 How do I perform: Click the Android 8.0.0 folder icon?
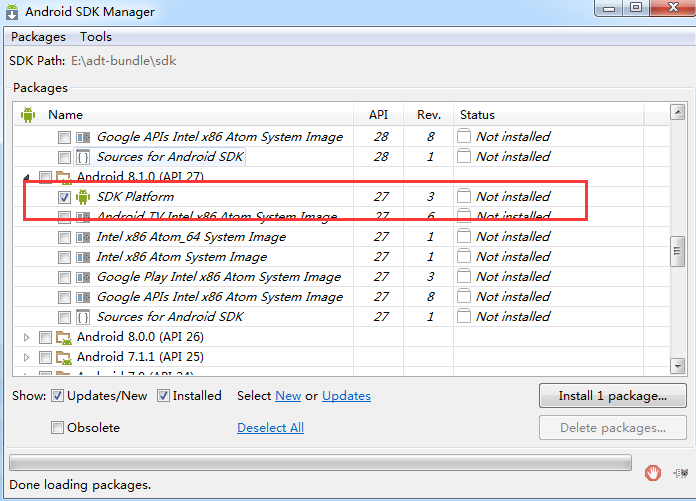64,338
